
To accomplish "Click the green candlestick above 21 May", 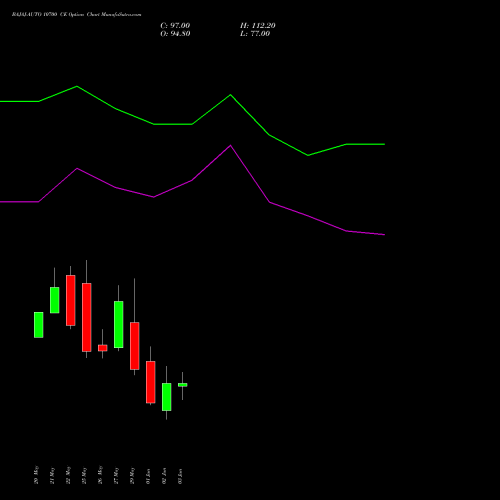I will click(x=55, y=300).
